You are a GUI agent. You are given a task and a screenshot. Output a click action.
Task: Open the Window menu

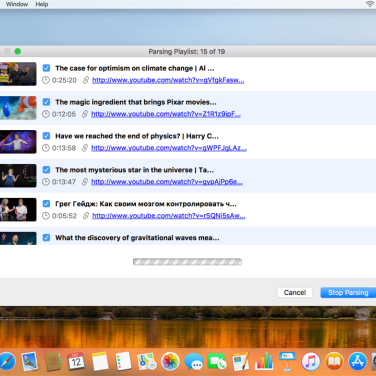(x=17, y=4)
